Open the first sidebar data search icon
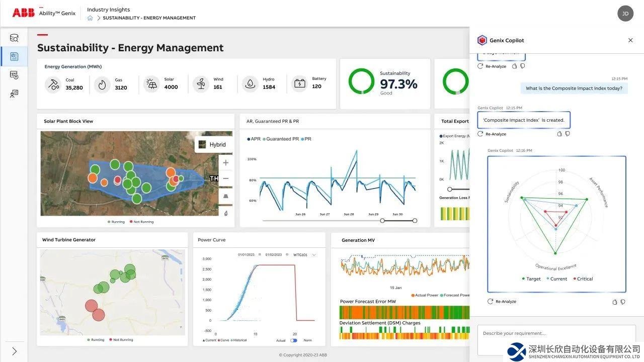The width and height of the screenshot is (644, 362). 14,38
